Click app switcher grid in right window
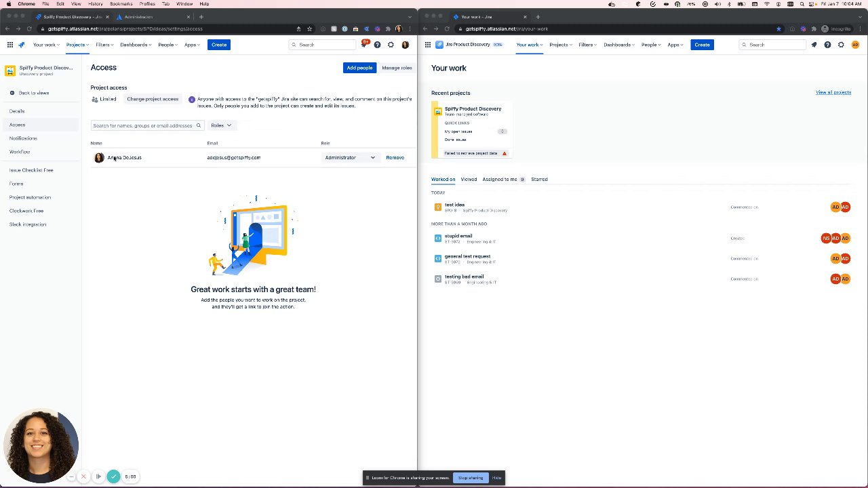The height and width of the screenshot is (488, 868). [428, 45]
